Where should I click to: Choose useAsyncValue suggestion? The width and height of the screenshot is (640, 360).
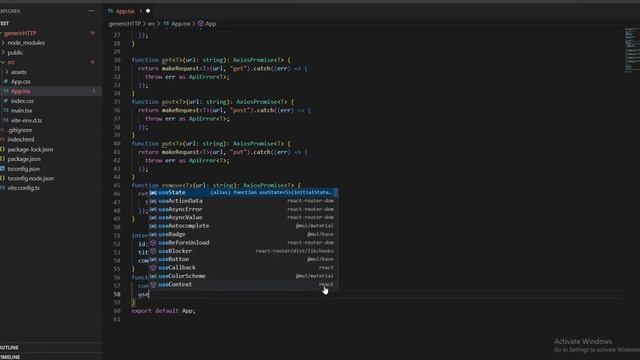click(x=243, y=218)
